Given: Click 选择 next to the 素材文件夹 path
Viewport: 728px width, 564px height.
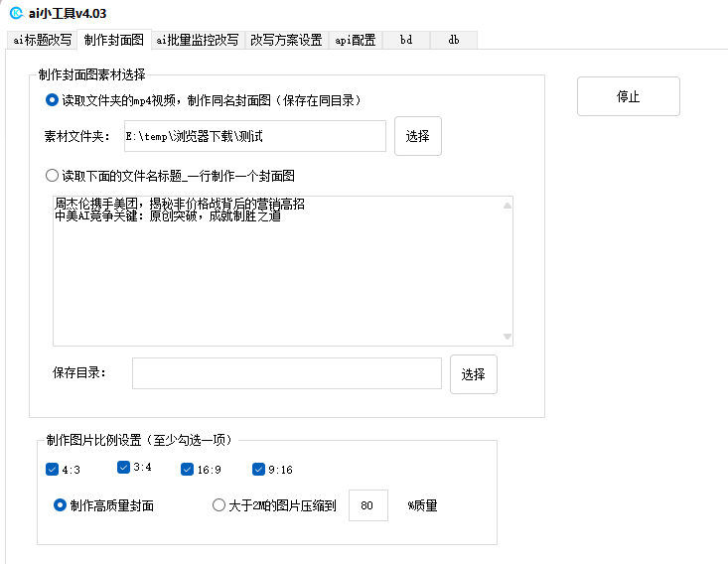Looking at the screenshot, I should click(418, 136).
